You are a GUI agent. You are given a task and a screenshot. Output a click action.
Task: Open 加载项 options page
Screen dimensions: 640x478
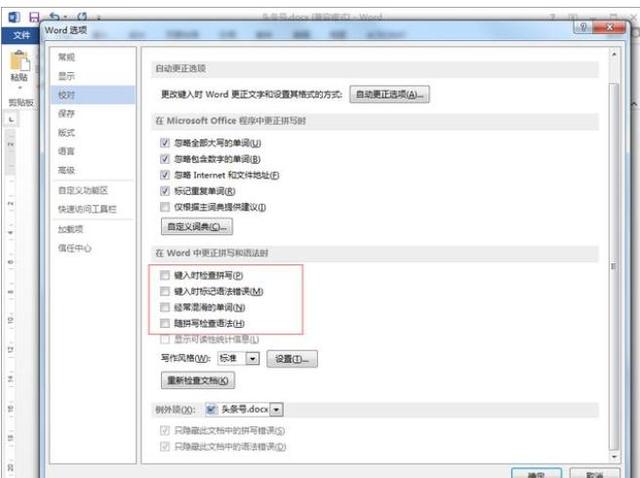71,229
